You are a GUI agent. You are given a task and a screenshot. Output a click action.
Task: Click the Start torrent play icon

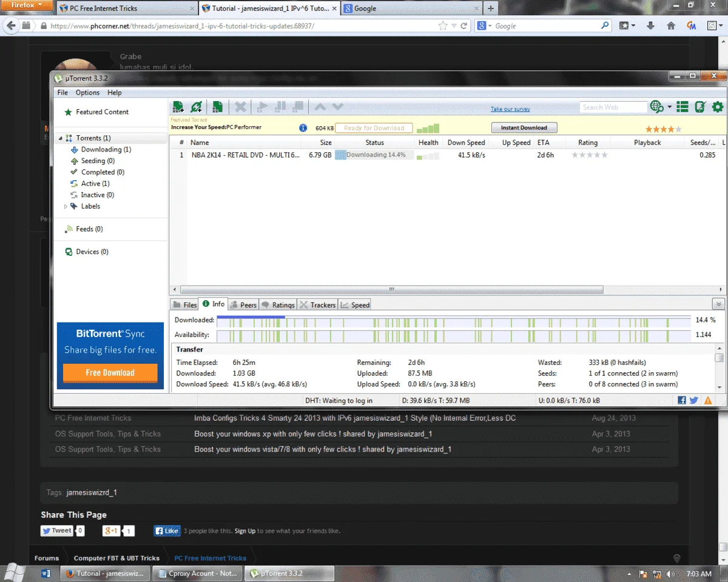[262, 107]
